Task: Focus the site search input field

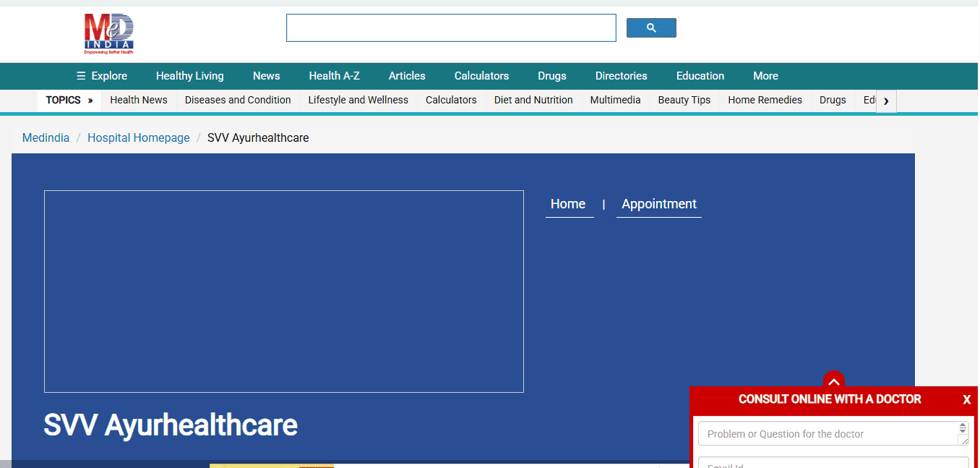Action: click(451, 27)
